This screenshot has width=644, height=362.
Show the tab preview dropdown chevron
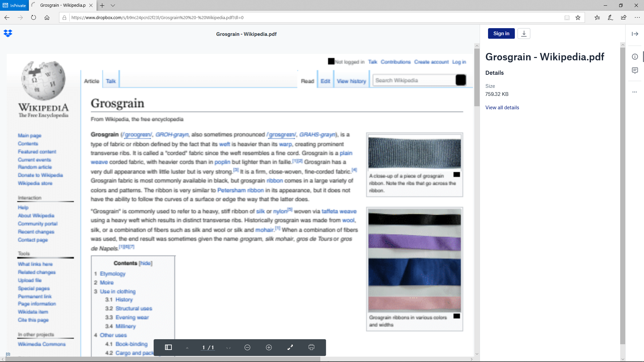(113, 5)
